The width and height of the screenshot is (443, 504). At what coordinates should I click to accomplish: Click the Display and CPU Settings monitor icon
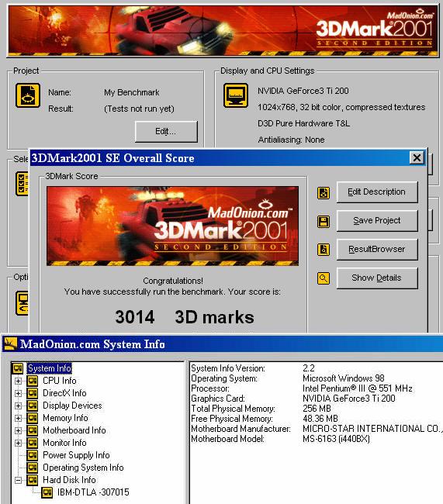236,95
